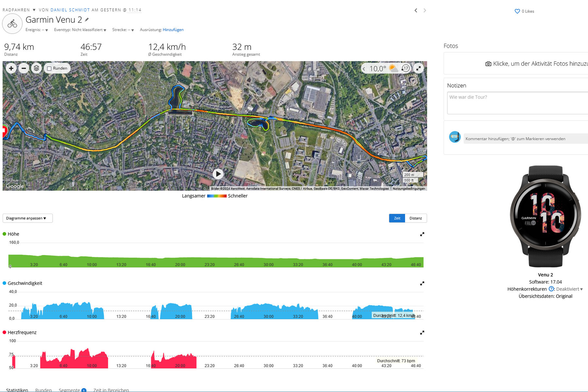588x392 pixels.
Task: Switch chart axis to Zeit
Action: (397, 218)
